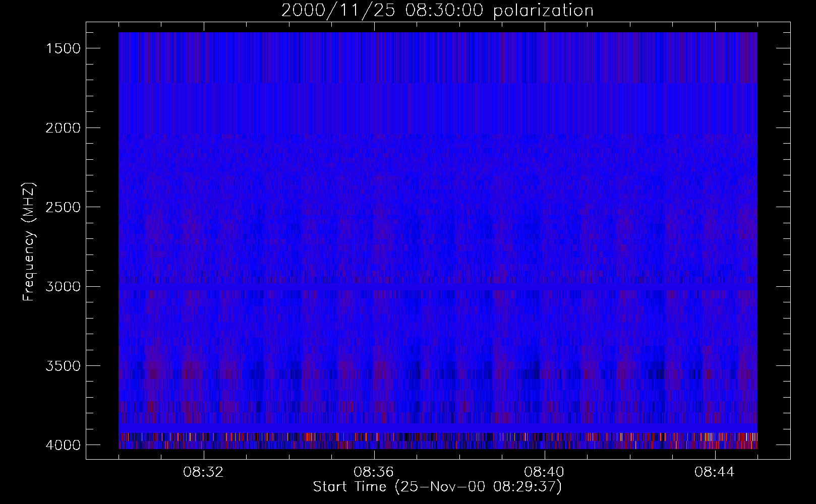Click the 4000 frequency tick label
The image size is (816, 504).
(63, 445)
